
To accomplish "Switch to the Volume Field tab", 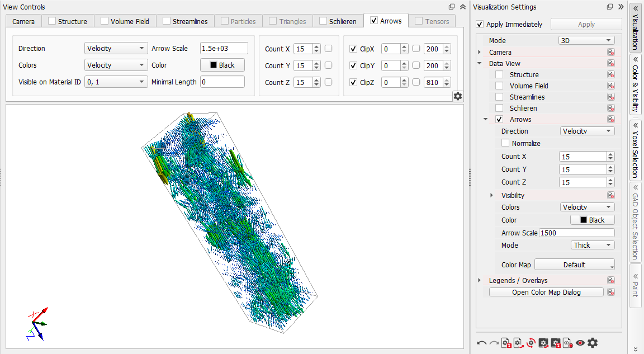I will click(x=125, y=21).
